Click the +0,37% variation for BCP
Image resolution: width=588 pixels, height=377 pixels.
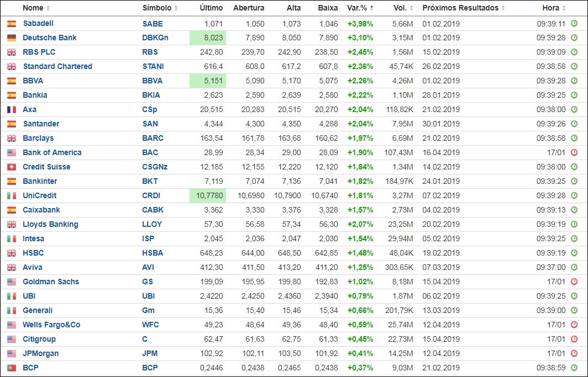[x=360, y=368]
